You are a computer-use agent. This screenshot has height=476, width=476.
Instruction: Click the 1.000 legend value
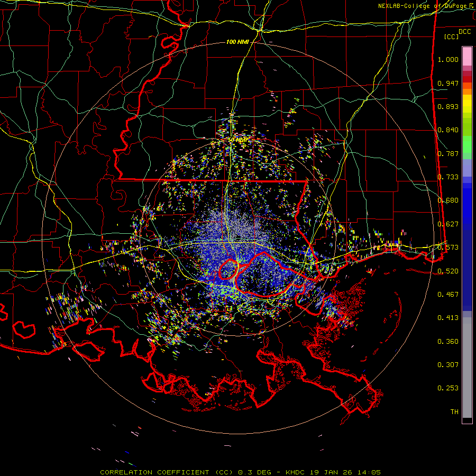coord(448,59)
